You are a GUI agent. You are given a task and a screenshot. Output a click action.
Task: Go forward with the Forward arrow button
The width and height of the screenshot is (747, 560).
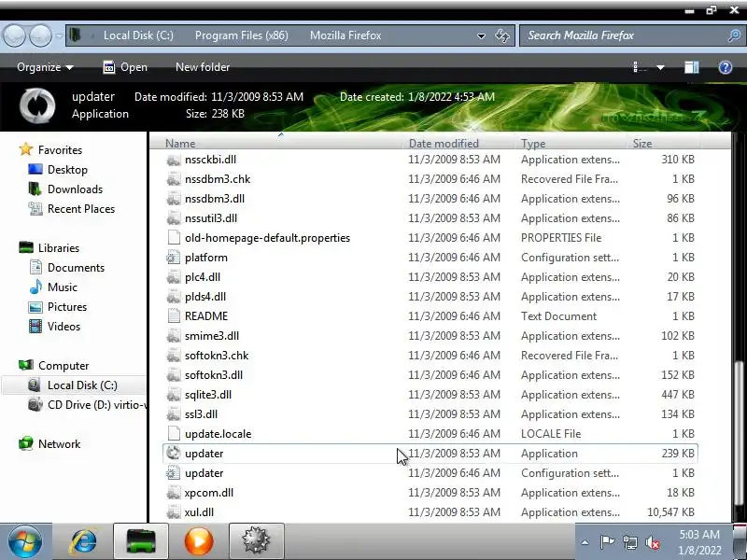[x=40, y=35]
